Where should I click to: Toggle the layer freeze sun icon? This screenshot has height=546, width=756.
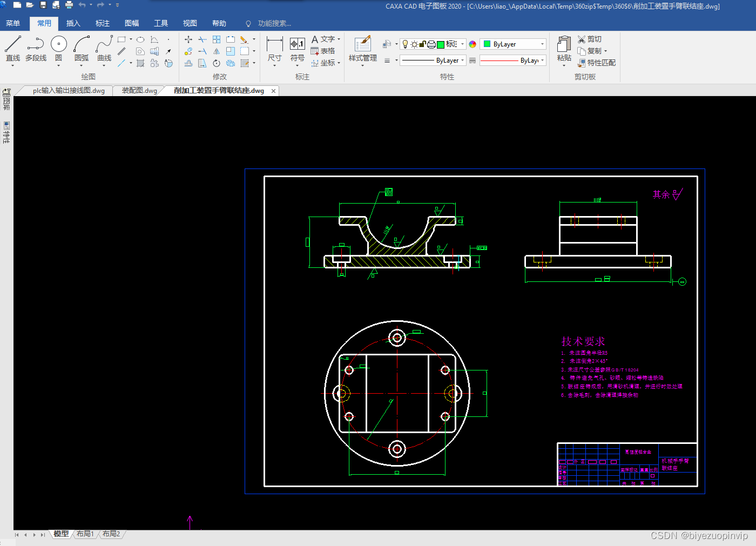pos(414,44)
